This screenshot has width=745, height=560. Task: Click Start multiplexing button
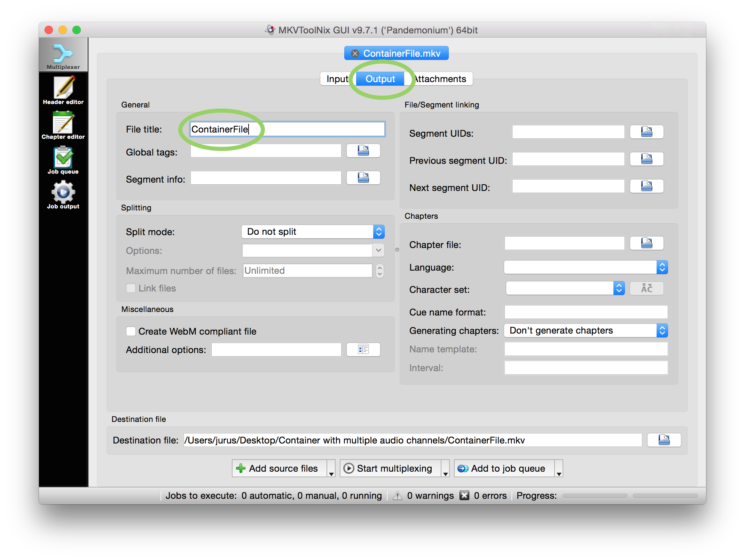click(x=391, y=468)
